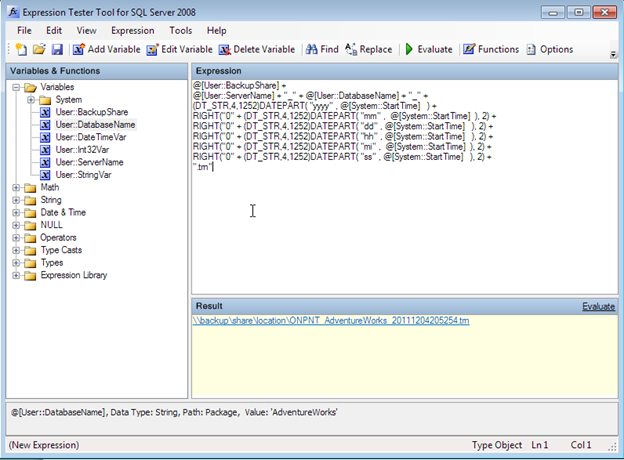Image resolution: width=624 pixels, height=460 pixels.
Task: Open Find with the binoculars icon
Action: (322, 49)
